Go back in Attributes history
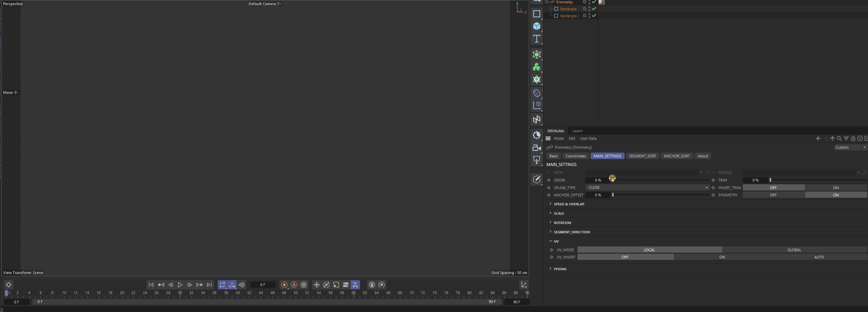This screenshot has width=868, height=312. [x=818, y=138]
